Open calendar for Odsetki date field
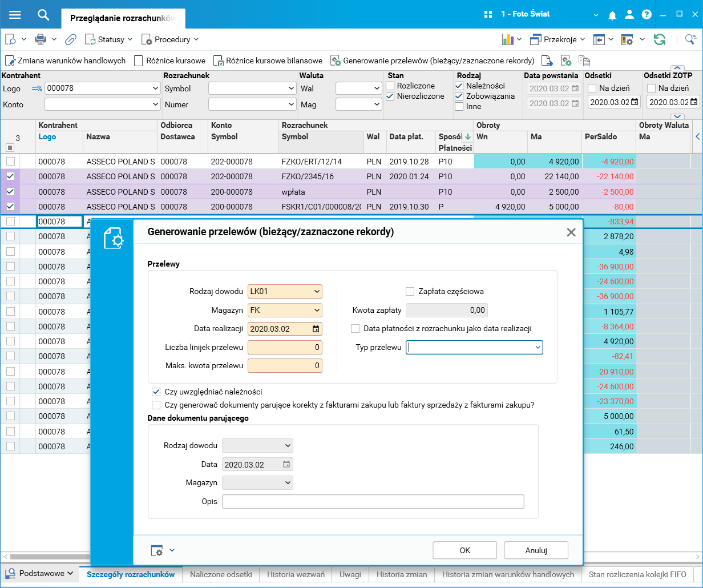Viewport: 703px width, 588px height. [x=635, y=102]
